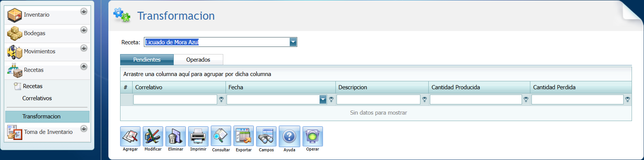This screenshot has height=160, width=644.
Task: Click the Campos binoculars icon
Action: 266,136
